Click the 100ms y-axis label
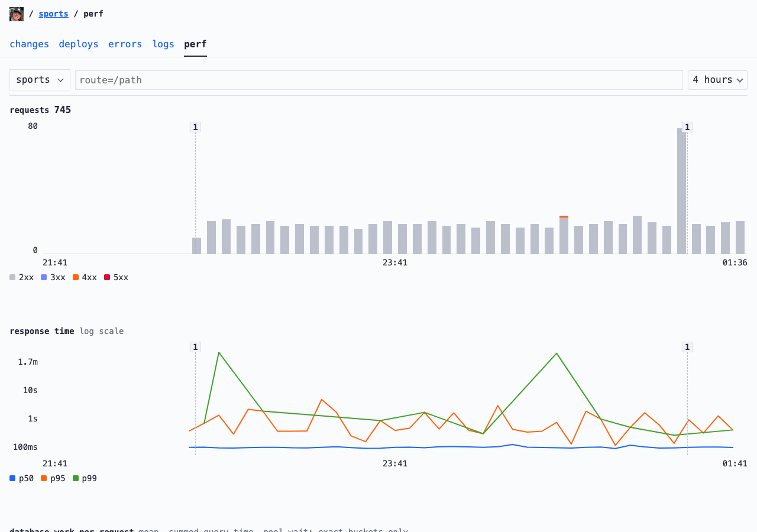Screen dimensions: 757x532 pos(25,447)
